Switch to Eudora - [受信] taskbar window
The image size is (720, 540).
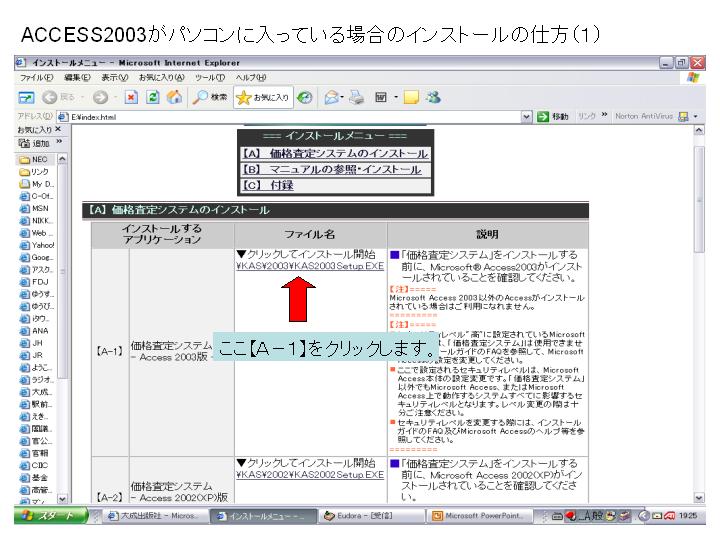click(372, 516)
